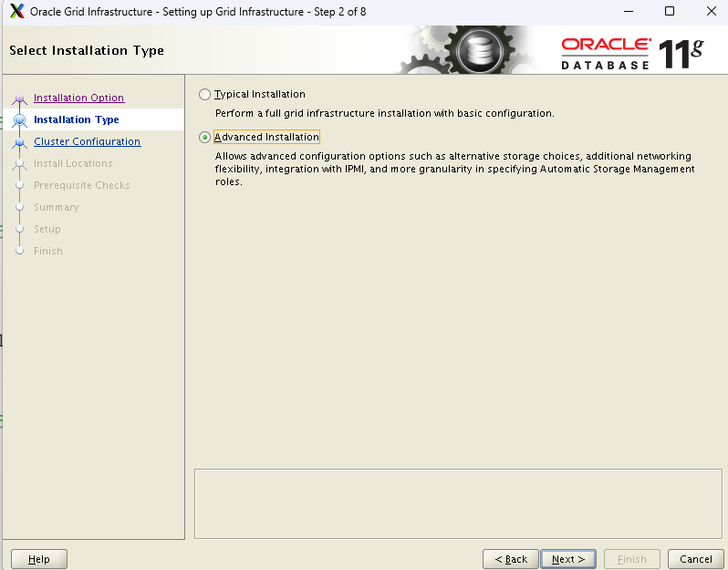Screen dimensions: 728x570
Task: Click the empty message box at bottom
Action: click(458, 504)
